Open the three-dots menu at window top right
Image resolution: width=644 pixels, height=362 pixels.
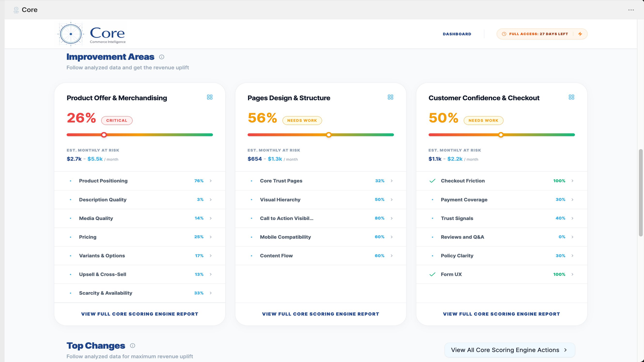point(631,10)
